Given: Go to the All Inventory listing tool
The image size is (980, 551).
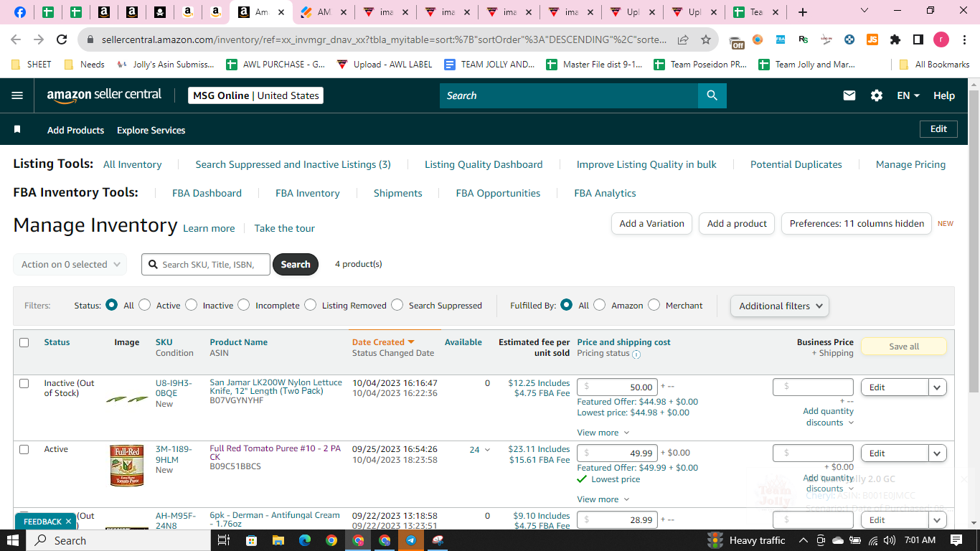Looking at the screenshot, I should (132, 164).
